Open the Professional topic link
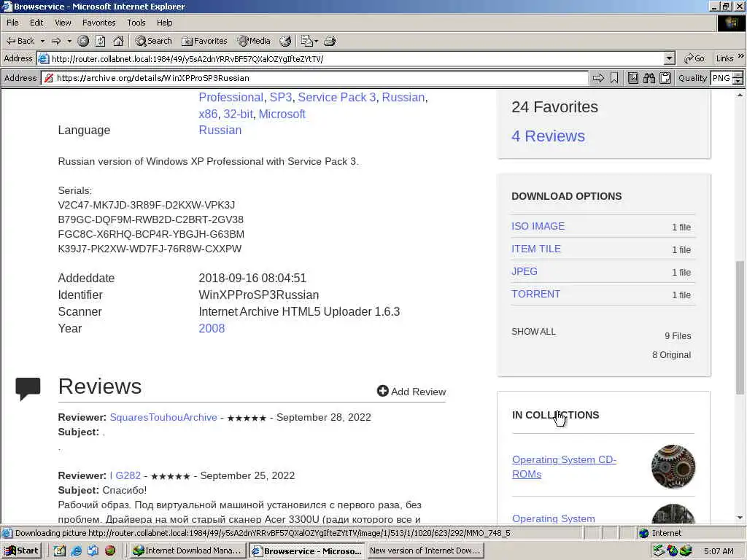The image size is (747, 560). (231, 97)
